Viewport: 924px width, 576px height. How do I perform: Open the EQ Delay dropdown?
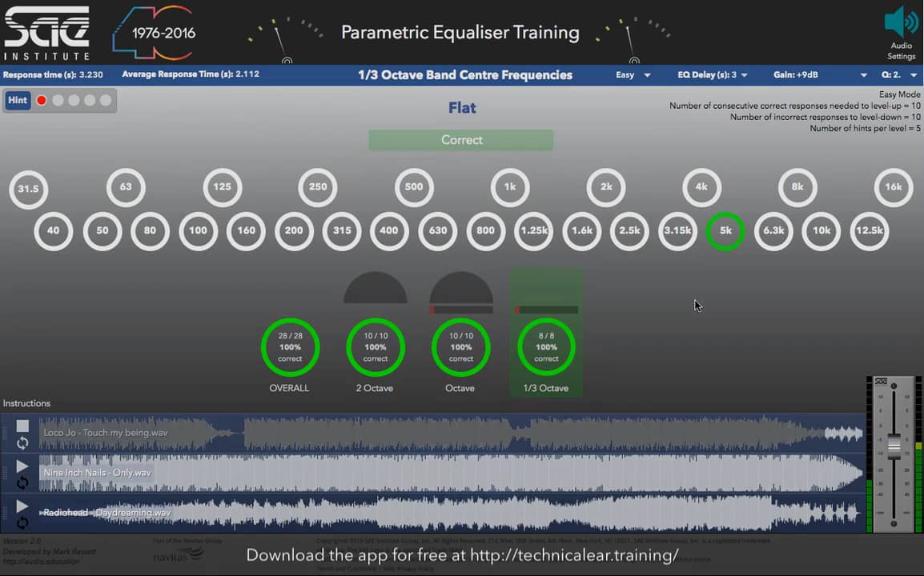[x=713, y=74]
